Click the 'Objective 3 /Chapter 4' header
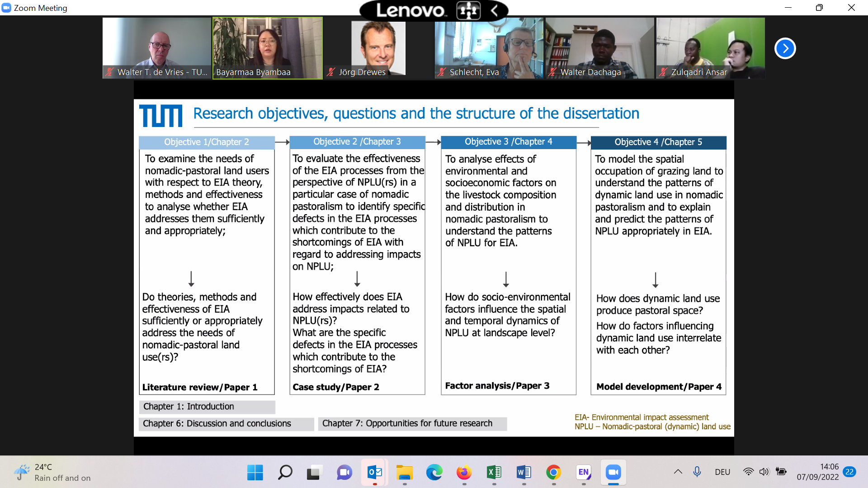This screenshot has width=868, height=488. click(509, 142)
